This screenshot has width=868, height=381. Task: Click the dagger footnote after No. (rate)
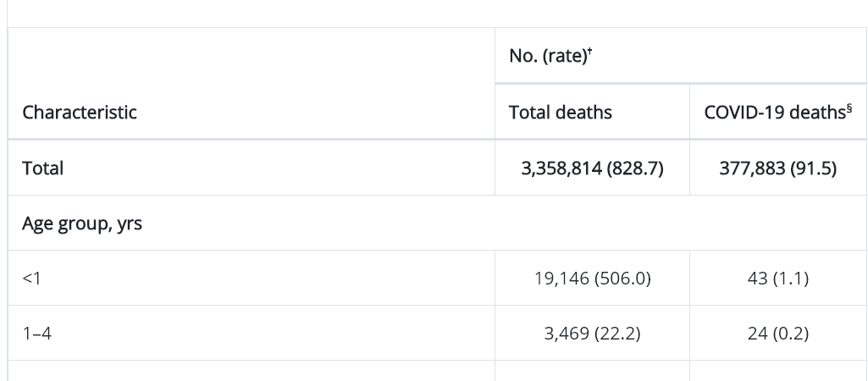coord(590,52)
